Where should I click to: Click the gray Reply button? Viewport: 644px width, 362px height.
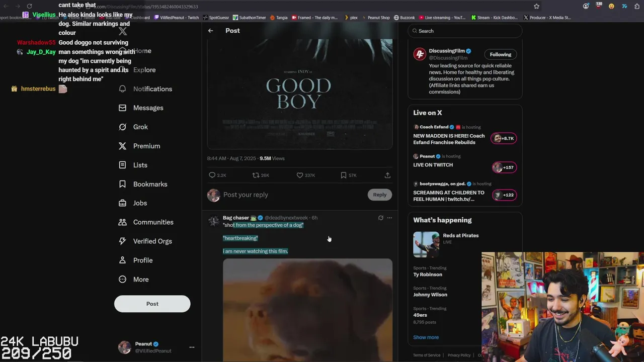click(380, 195)
